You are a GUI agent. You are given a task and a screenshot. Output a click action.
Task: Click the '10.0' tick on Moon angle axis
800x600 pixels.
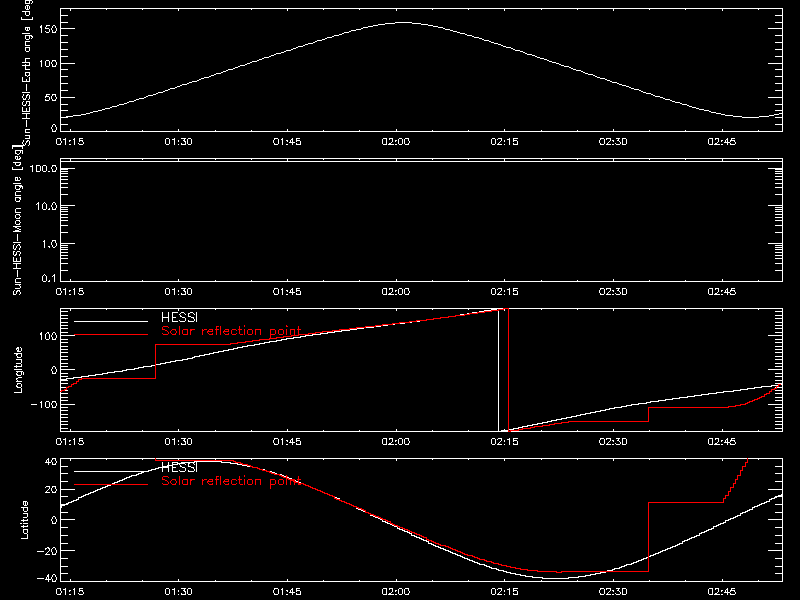tap(46, 206)
